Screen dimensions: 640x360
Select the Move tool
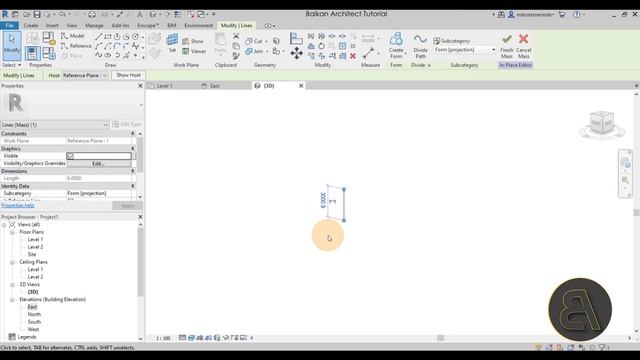(x=296, y=53)
